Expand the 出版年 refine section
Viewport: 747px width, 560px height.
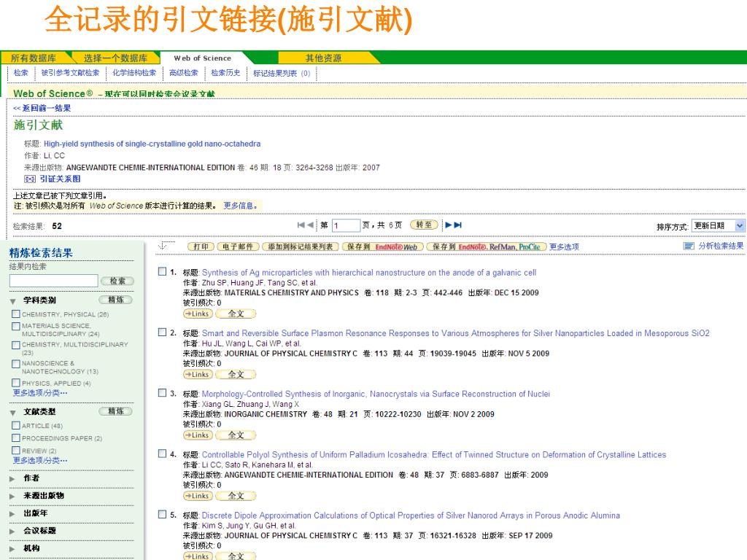coord(12,514)
